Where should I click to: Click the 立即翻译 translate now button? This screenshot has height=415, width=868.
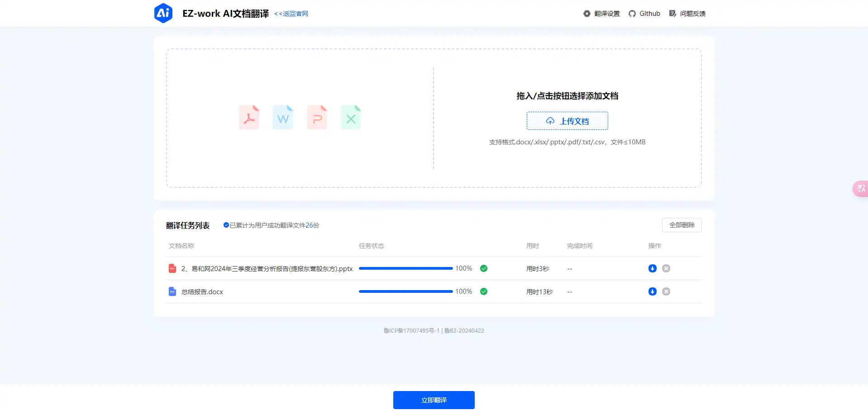[x=434, y=400]
